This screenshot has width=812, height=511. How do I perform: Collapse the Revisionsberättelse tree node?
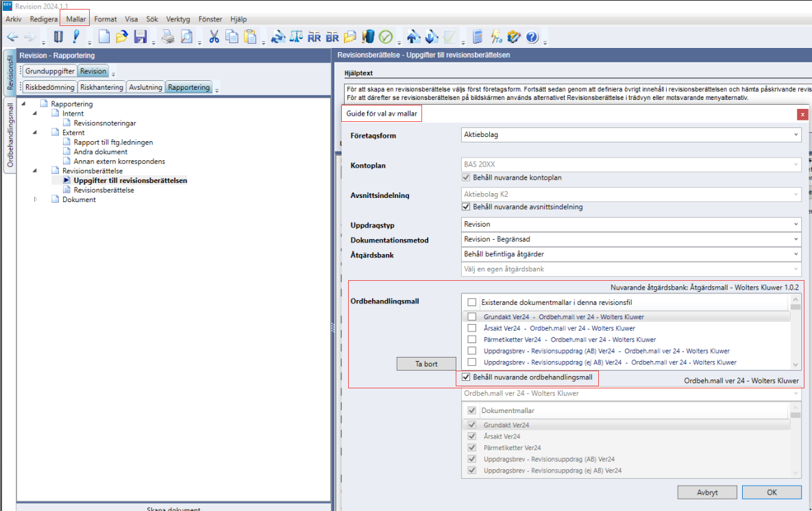[x=35, y=171]
